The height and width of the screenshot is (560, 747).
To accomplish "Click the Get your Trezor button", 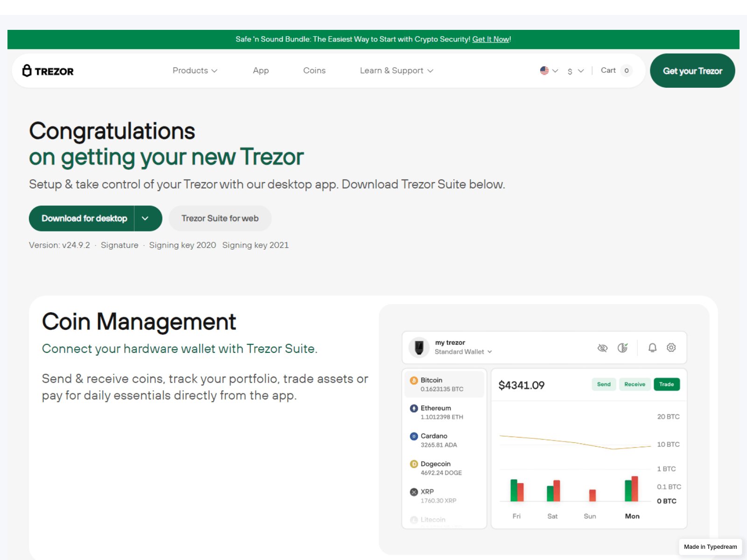I will click(x=692, y=70).
